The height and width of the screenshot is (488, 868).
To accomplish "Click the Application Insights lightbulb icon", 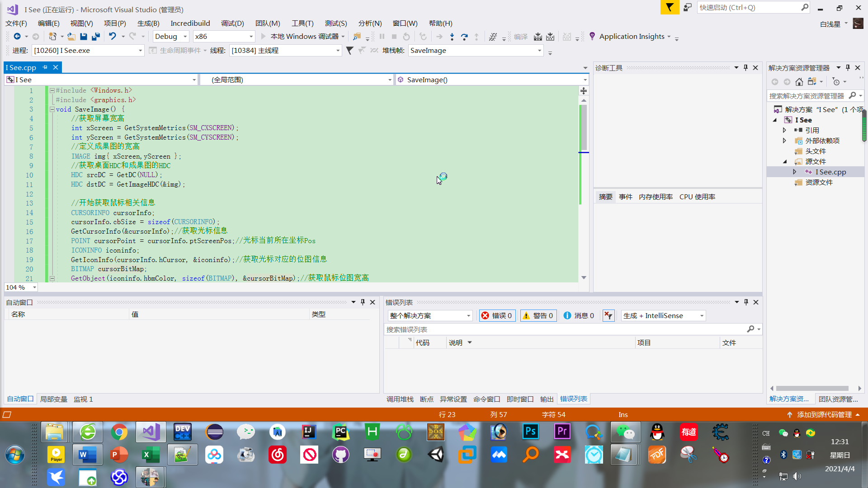I will 592,36.
